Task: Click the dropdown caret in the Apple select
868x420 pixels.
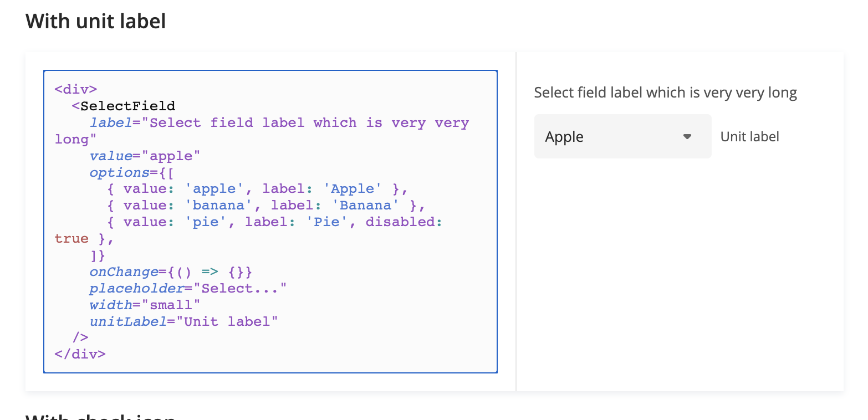Action: tap(687, 136)
